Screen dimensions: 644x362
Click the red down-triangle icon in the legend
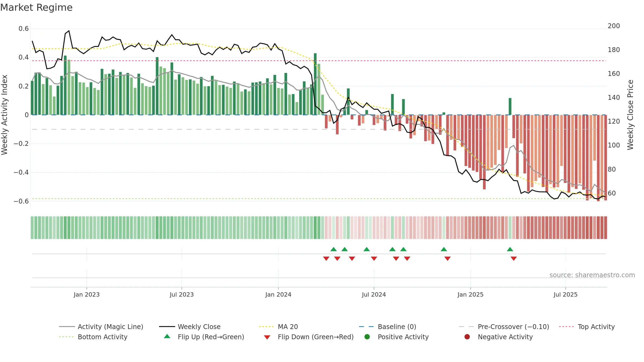267,337
